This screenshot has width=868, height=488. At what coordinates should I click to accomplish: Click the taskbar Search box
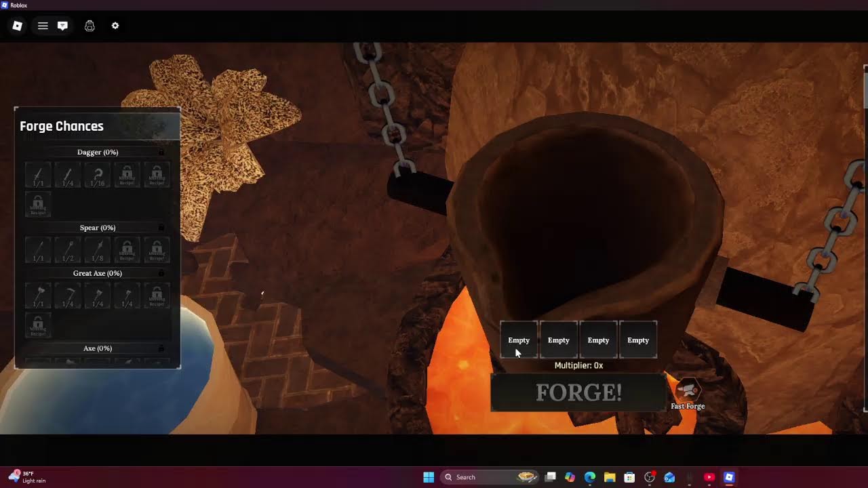(x=490, y=477)
